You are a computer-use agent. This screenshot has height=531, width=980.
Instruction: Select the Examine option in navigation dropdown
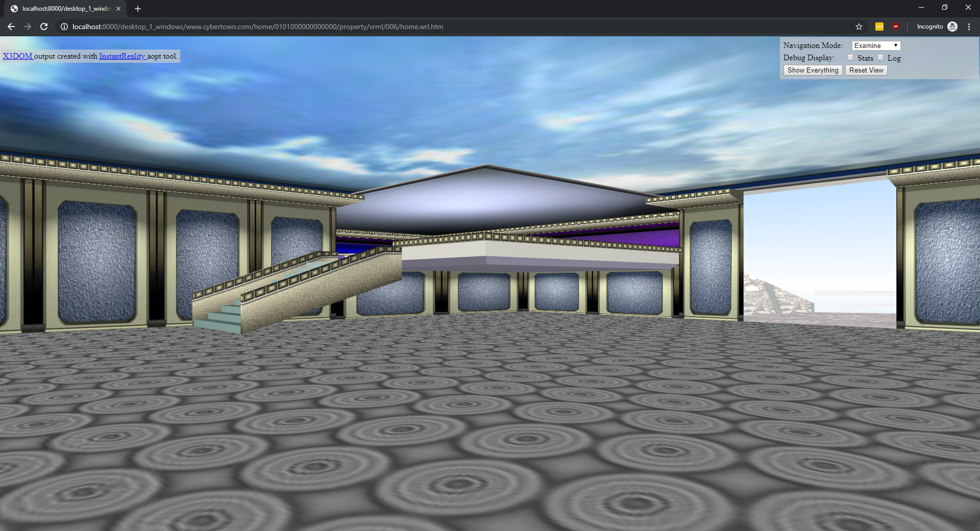[x=868, y=45]
